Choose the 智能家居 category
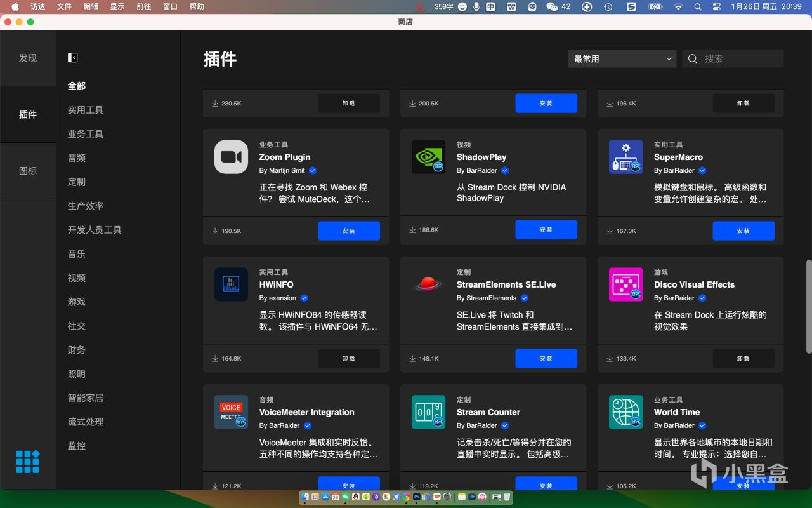812x508 pixels. coord(86,398)
